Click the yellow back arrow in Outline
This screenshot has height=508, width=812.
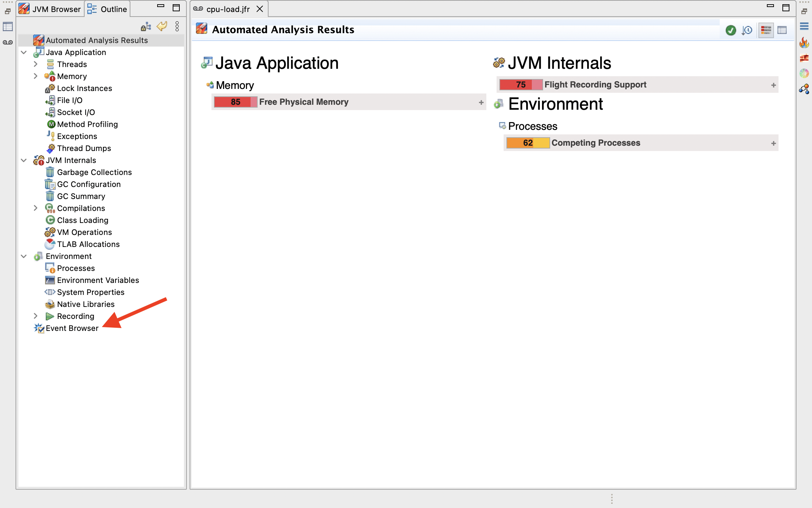click(x=162, y=26)
